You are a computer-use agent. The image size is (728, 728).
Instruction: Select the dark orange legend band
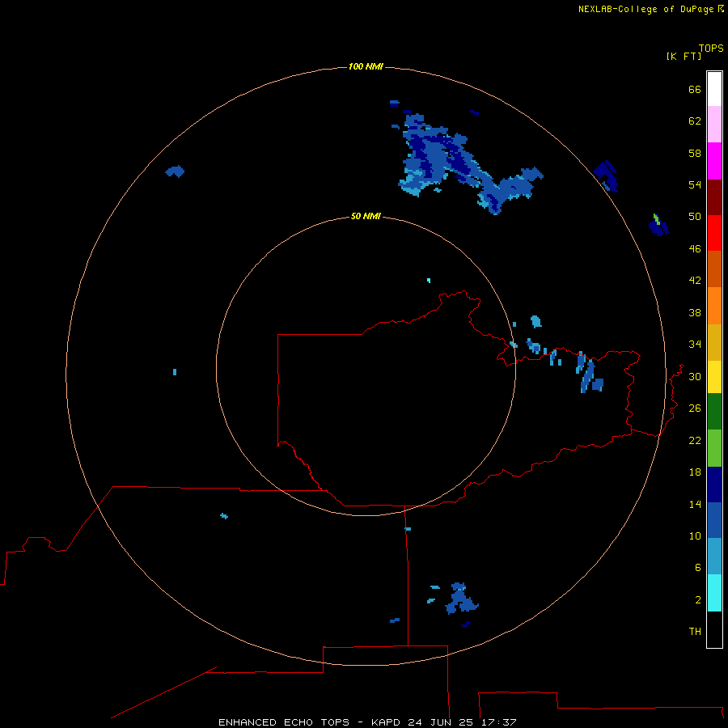click(714, 269)
